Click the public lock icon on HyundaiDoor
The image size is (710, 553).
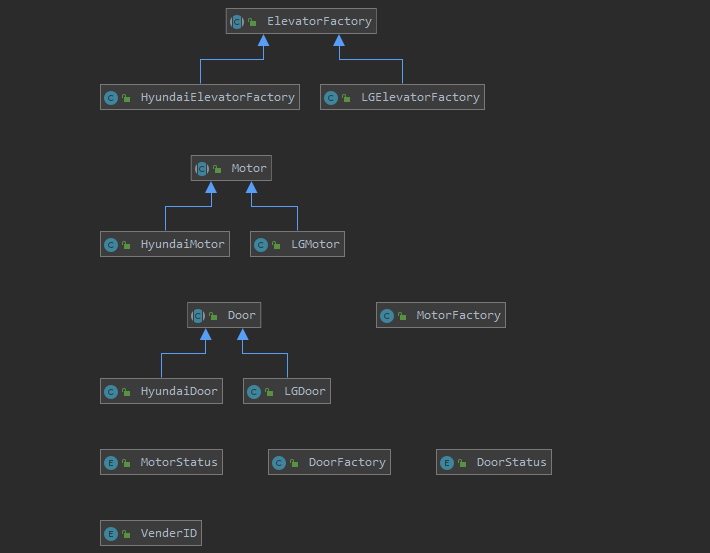coord(126,392)
